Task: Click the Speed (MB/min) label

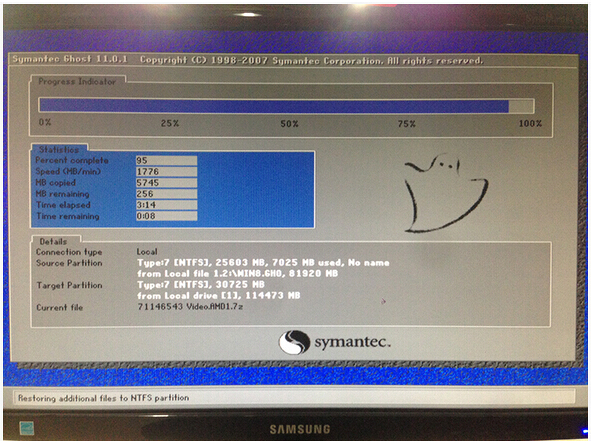Action: pos(68,172)
